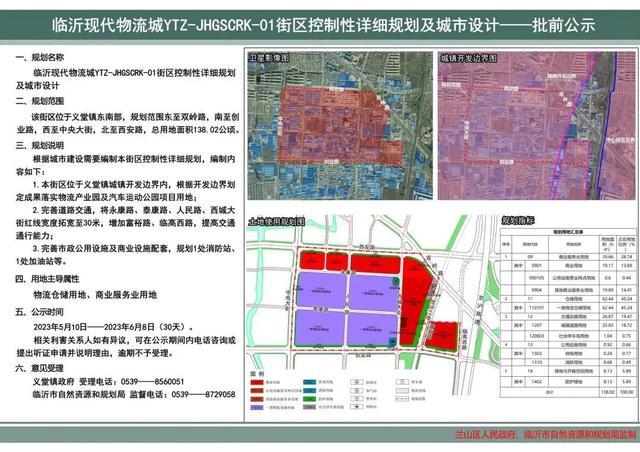Click the table header "规划用地汇总表"
Image resolution: width=640 pixels, height=452 pixels.
coord(568,232)
